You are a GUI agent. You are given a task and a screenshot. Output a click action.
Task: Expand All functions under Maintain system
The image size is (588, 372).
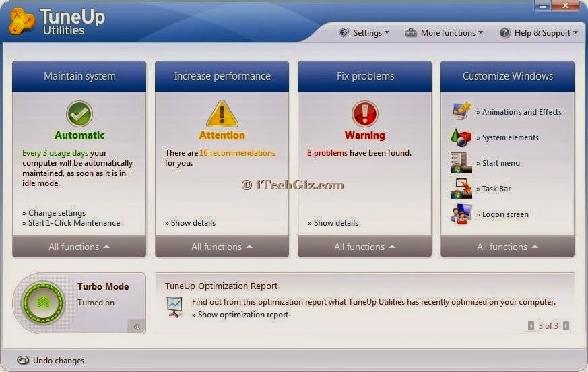pyautogui.click(x=79, y=247)
